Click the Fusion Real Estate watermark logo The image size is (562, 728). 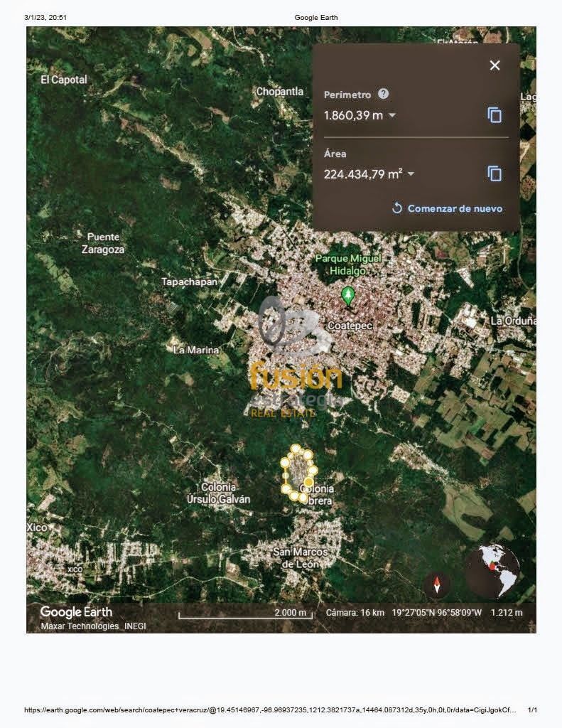[x=297, y=363]
